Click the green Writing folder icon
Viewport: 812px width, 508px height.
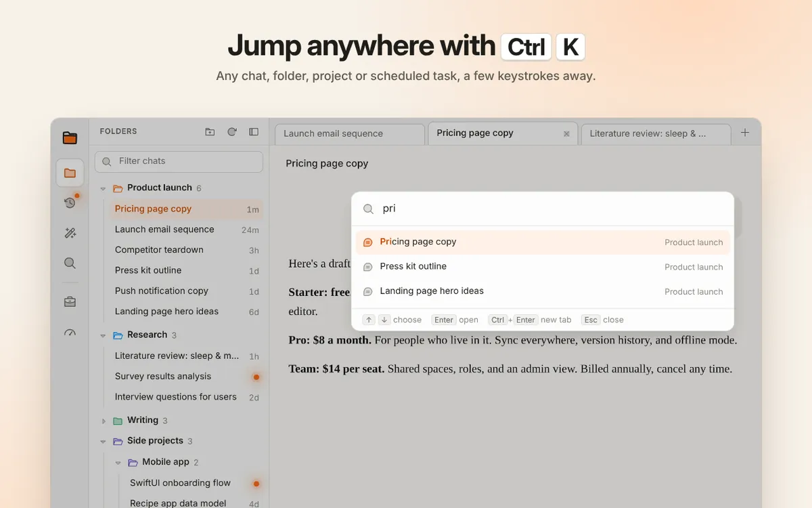118,421
